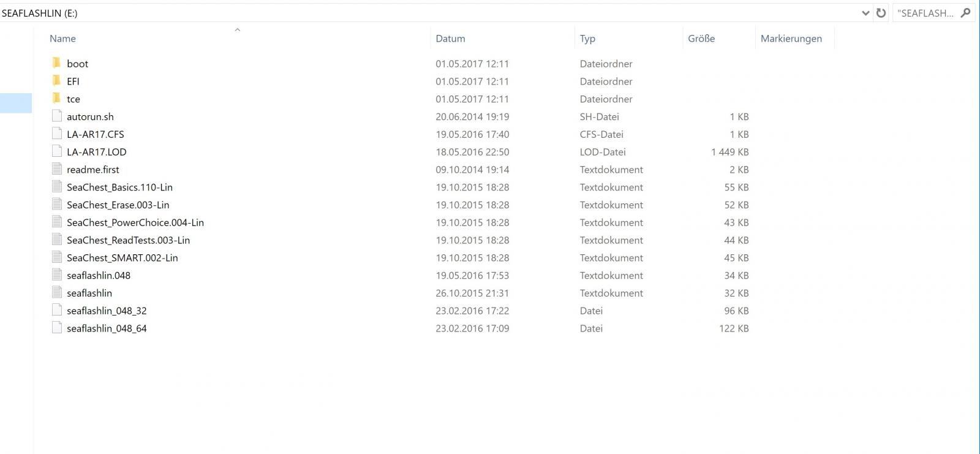Screen dimensions: 980x454
Task: Open the address bar history dropdown
Action: pos(865,13)
